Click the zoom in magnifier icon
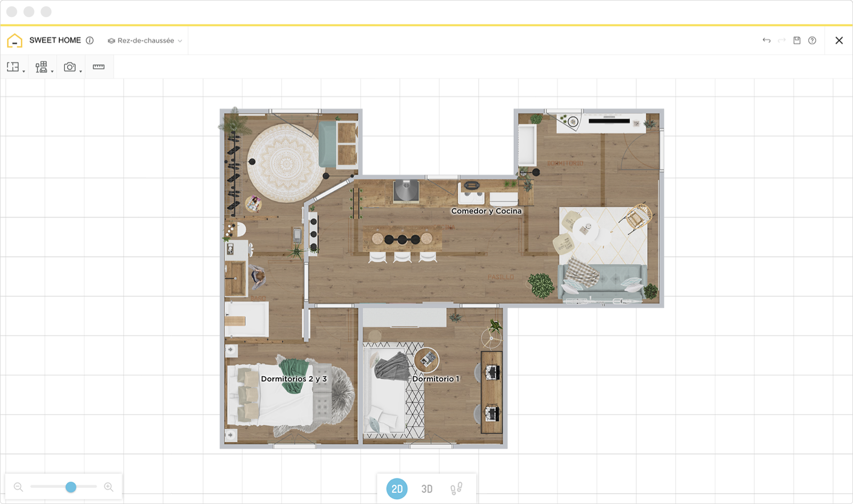Screen dimensions: 853x504 tap(109, 487)
